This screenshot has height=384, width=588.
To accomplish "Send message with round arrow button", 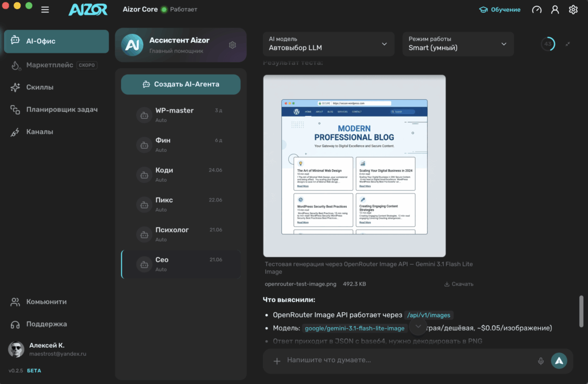I will click(x=559, y=360).
